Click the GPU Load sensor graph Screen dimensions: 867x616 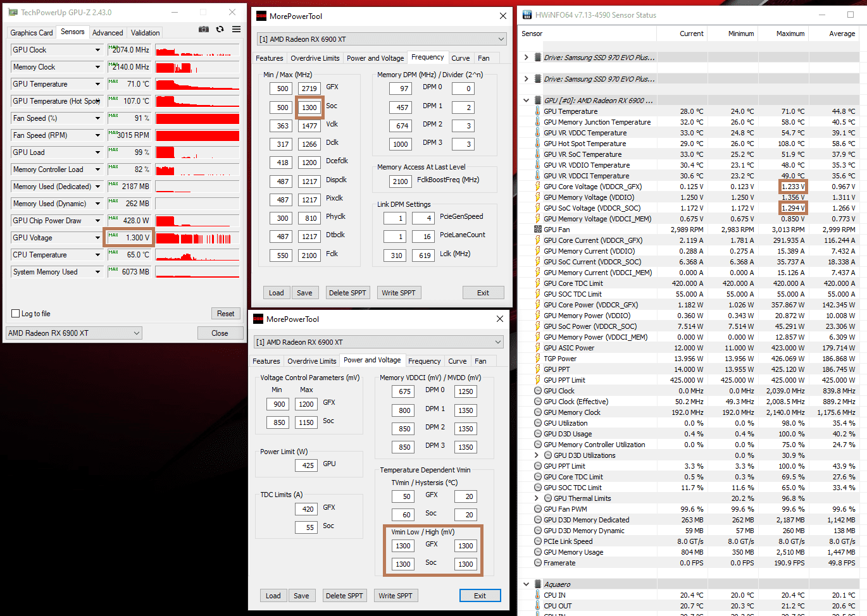(x=197, y=152)
